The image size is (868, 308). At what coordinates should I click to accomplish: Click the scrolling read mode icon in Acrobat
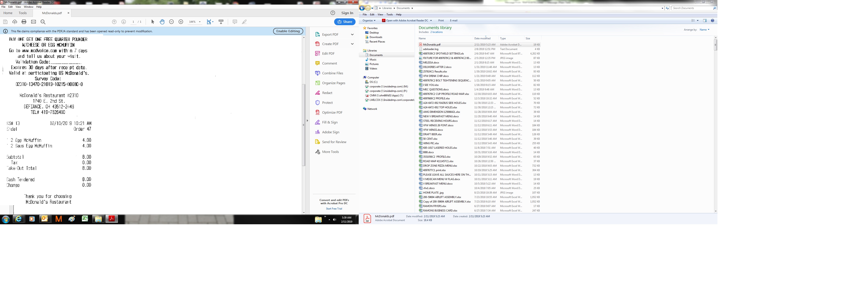pyautogui.click(x=221, y=22)
